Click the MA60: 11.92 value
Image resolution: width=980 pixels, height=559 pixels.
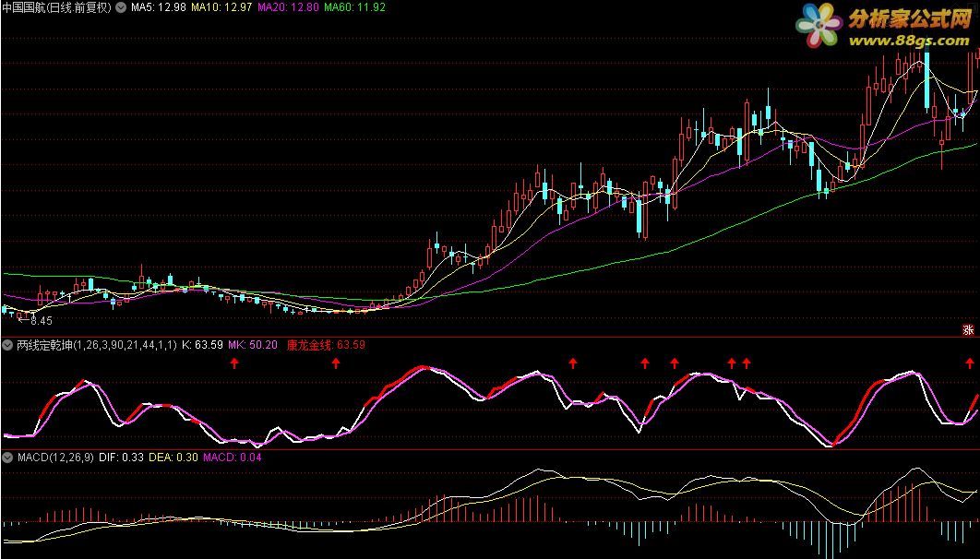pos(354,7)
